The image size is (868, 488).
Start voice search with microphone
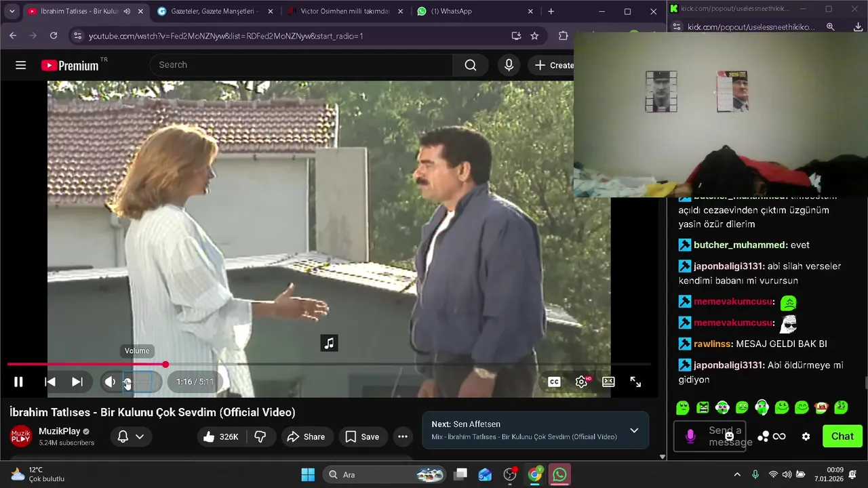coord(509,65)
